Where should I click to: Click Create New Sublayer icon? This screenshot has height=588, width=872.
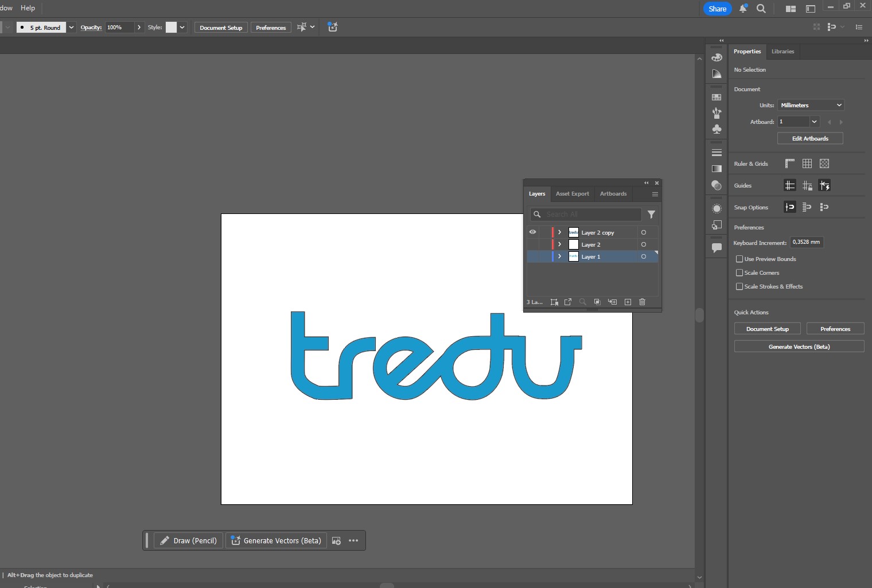[612, 302]
